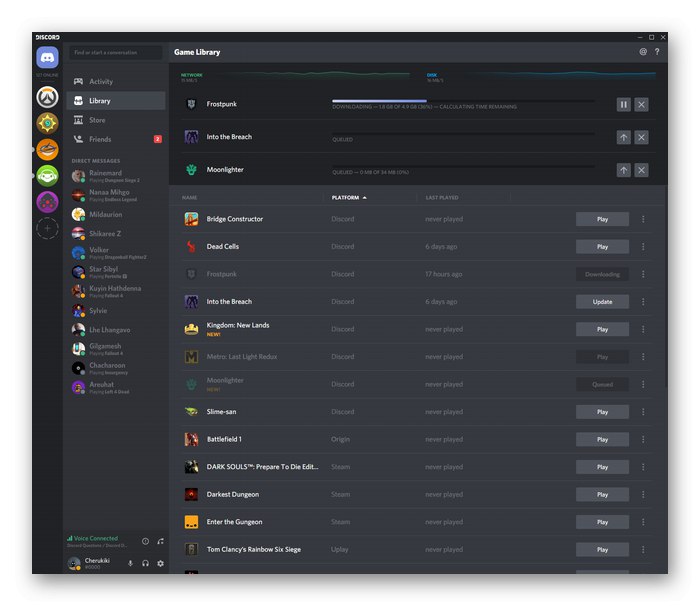Image resolution: width=700 pixels, height=606 pixels.
Task: Move Moonlighter up in download queue
Action: [x=624, y=170]
